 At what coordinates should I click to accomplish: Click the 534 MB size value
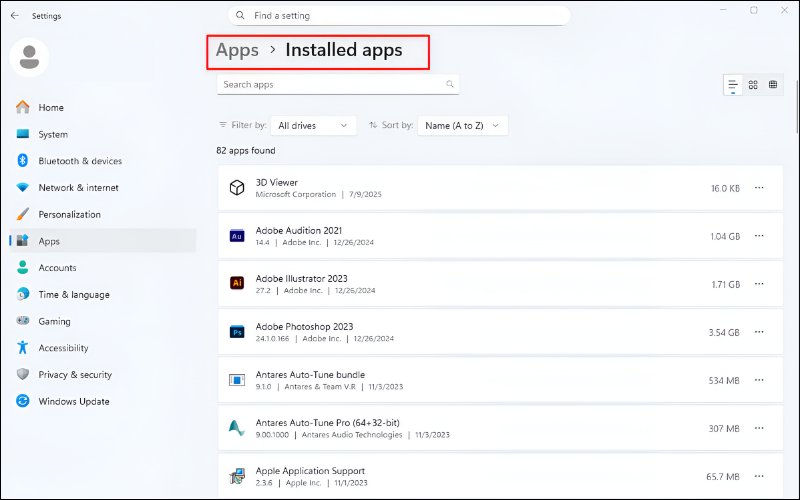click(x=724, y=381)
